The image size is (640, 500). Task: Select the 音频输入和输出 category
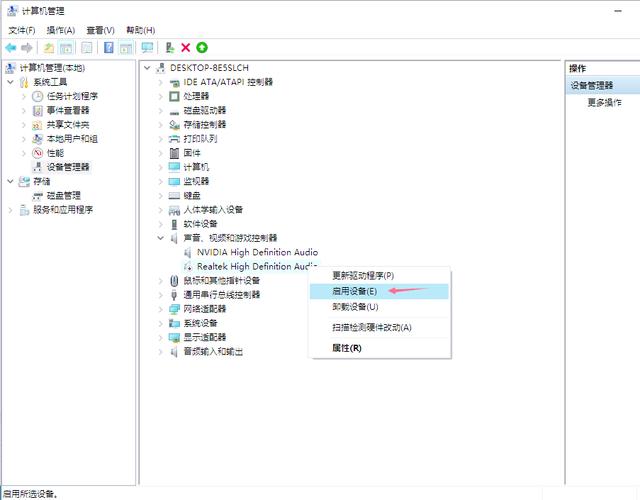(x=213, y=351)
